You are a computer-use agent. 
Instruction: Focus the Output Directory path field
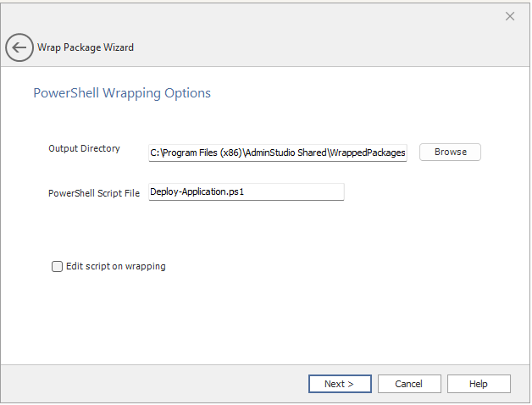(x=278, y=153)
